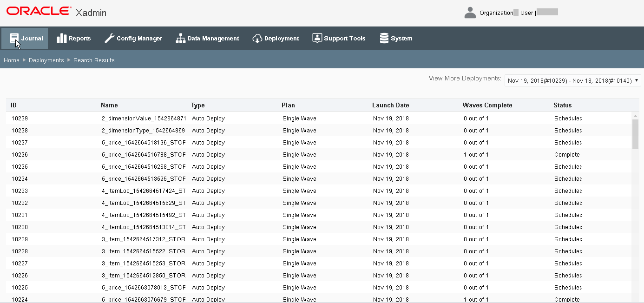The width and height of the screenshot is (644, 303).
Task: Select deployment ID 10232
Action: click(20, 203)
